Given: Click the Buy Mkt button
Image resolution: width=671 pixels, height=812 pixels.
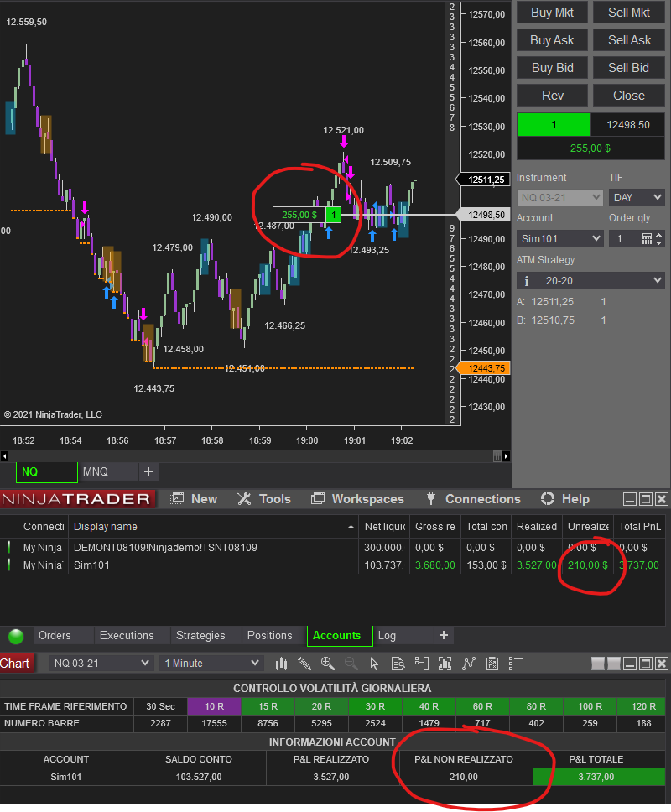Looking at the screenshot, I should (x=553, y=13).
